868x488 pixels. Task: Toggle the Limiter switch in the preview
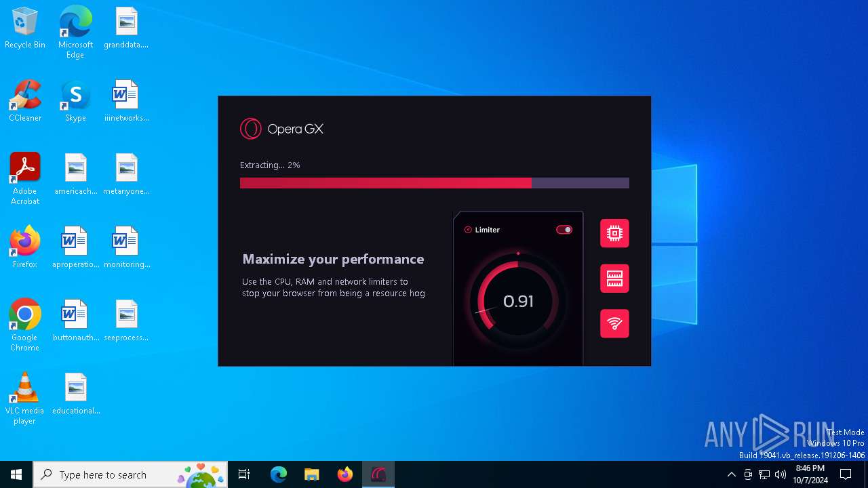click(564, 230)
